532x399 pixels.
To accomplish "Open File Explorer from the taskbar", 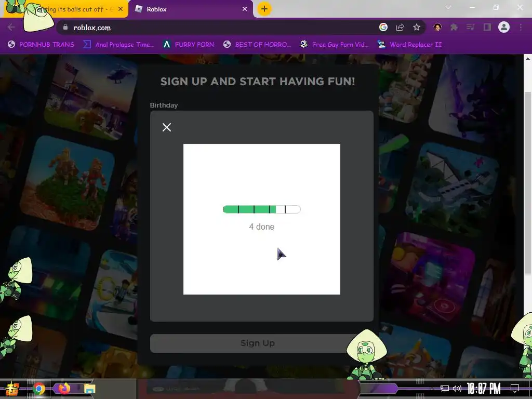I will point(89,389).
